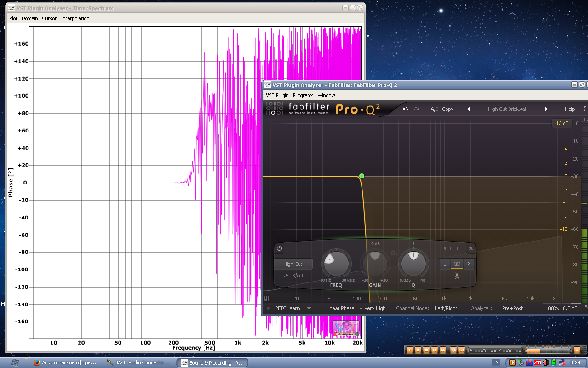Viewport: 588px width, 368px height.
Task: Click the band power bypass button
Action: (x=279, y=248)
